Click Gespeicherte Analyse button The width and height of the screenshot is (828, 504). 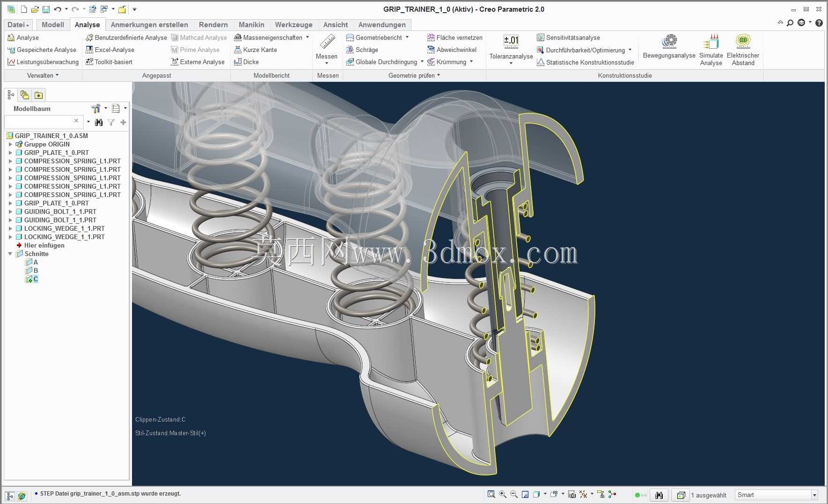(42, 50)
